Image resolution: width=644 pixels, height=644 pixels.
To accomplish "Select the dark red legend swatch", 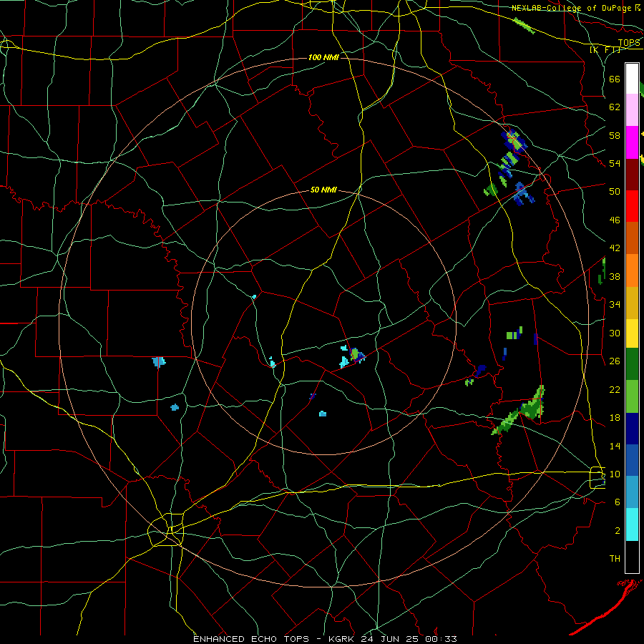I will coord(632,175).
